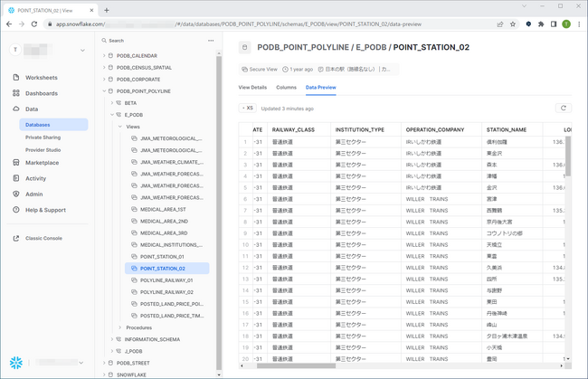
Task: Expand the PODB_CENSUS_SPATIAL database
Action: point(104,68)
